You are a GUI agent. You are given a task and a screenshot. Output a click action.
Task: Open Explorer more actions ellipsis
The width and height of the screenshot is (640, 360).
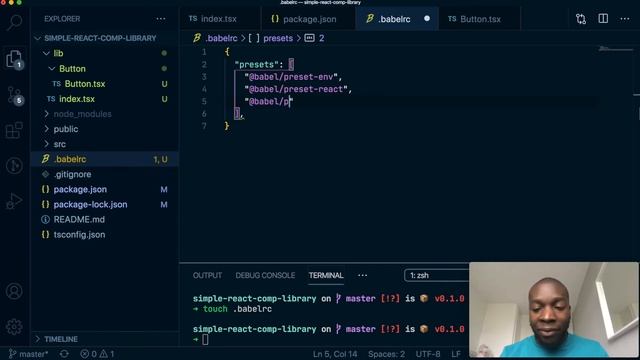pyautogui.click(x=161, y=19)
